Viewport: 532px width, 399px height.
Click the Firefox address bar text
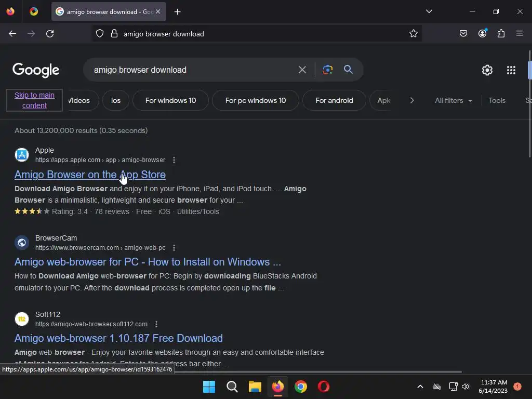(x=164, y=34)
